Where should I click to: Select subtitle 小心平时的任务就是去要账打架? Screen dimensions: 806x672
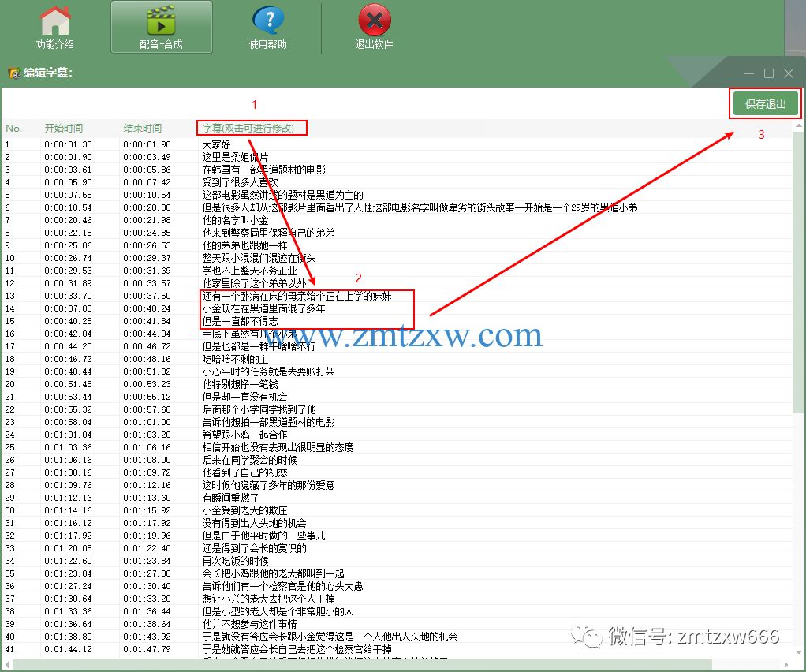(x=268, y=371)
